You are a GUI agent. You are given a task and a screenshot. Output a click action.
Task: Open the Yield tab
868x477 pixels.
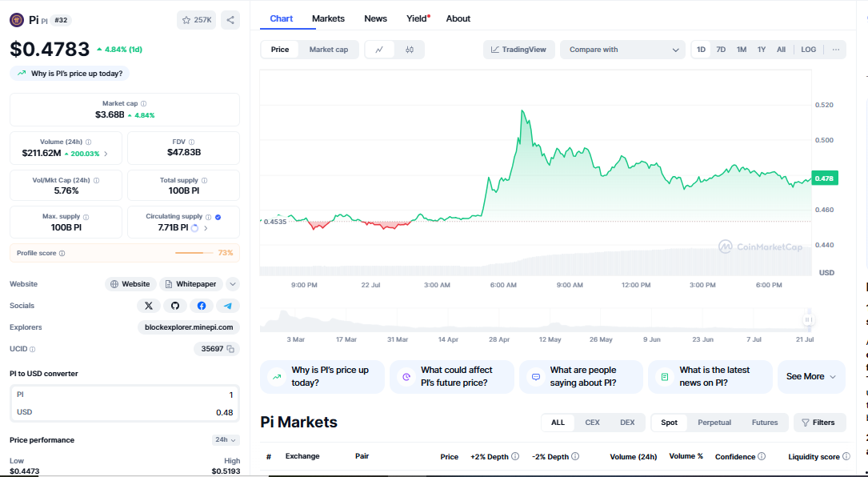point(417,19)
